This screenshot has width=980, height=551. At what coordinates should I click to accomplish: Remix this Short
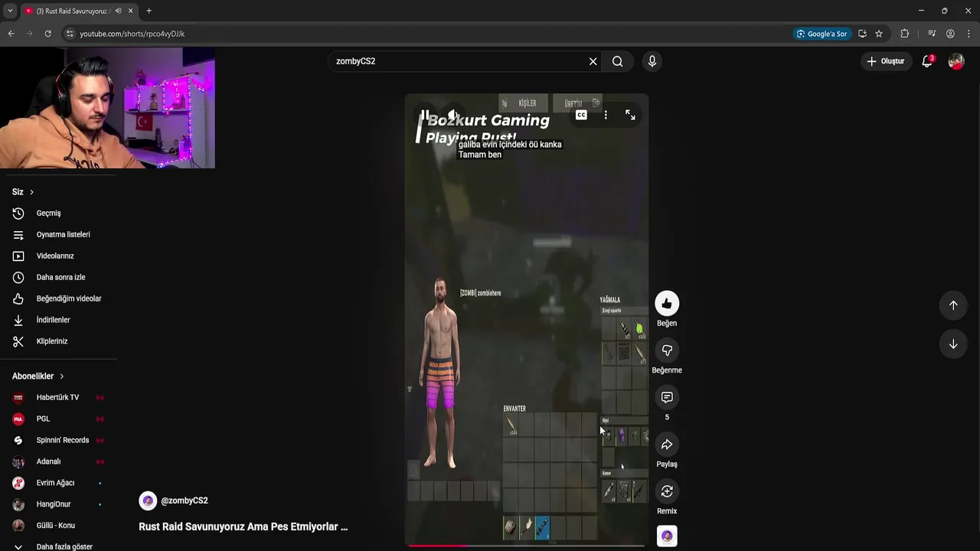[667, 491]
